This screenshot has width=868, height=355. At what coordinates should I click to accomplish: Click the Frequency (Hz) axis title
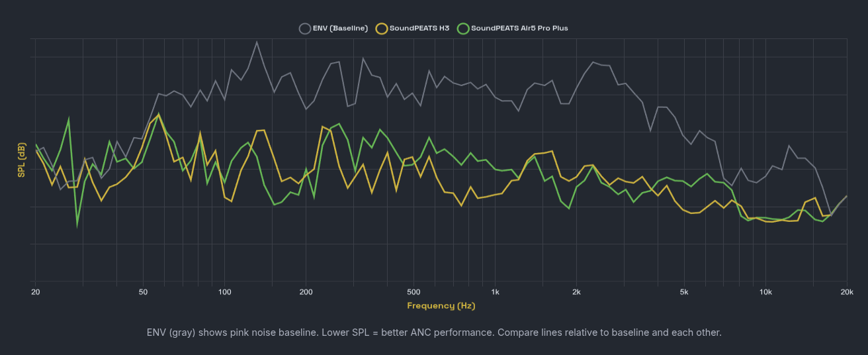(441, 305)
